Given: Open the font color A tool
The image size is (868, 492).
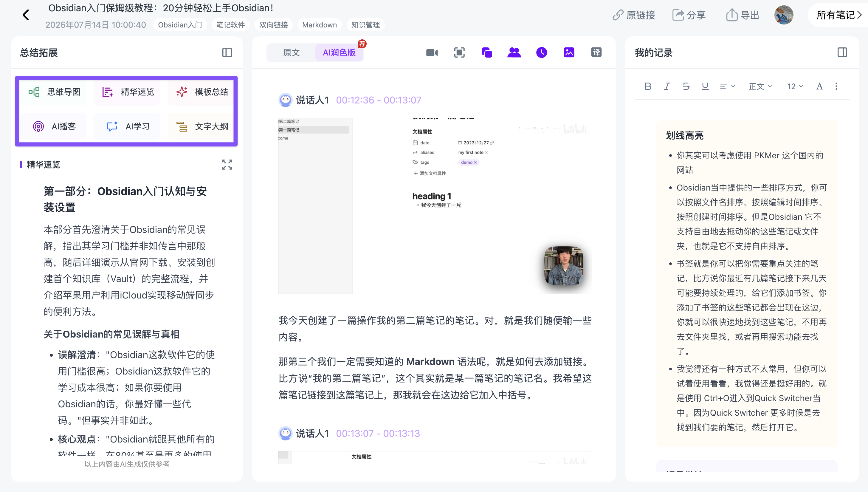Looking at the screenshot, I should click(x=819, y=86).
